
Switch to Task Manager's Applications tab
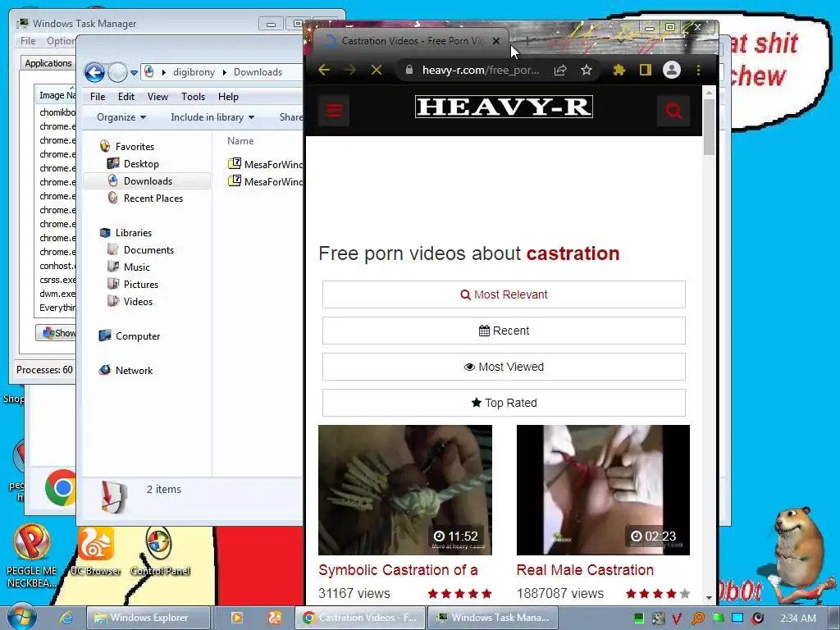[48, 63]
